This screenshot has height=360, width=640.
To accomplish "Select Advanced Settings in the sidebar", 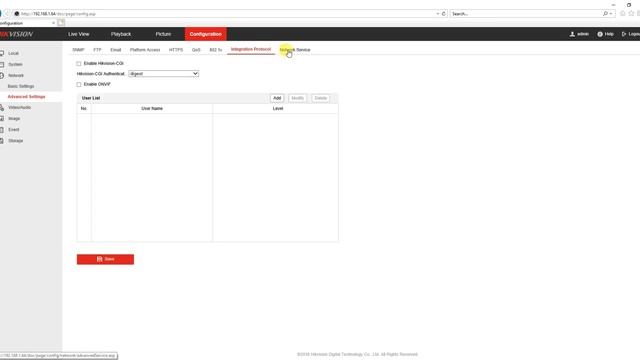I will tap(27, 97).
